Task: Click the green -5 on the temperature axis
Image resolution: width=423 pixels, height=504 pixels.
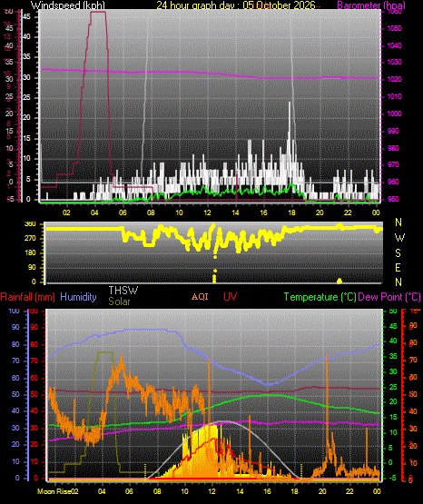Action: (x=392, y=479)
